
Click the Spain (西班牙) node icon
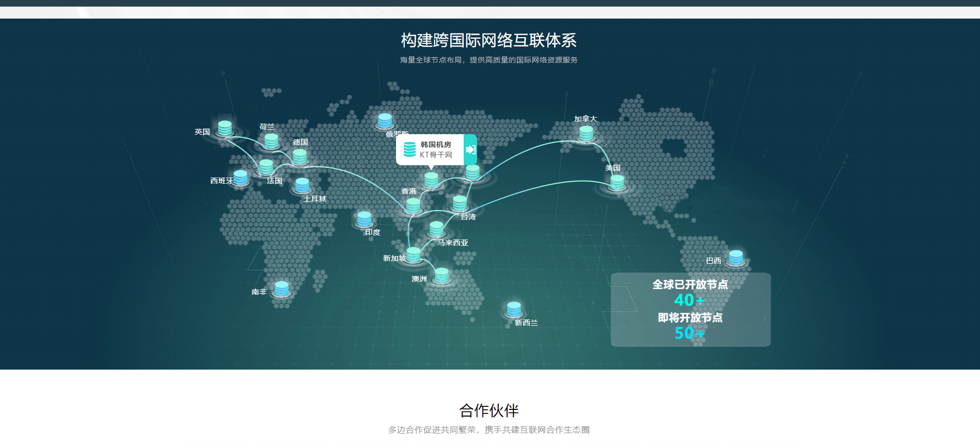coord(240,177)
